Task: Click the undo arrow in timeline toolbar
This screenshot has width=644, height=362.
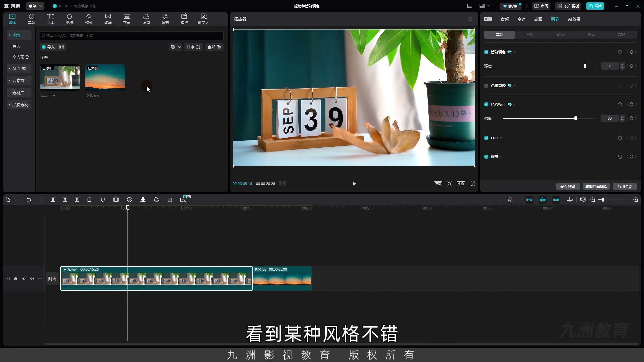Action: click(x=29, y=200)
